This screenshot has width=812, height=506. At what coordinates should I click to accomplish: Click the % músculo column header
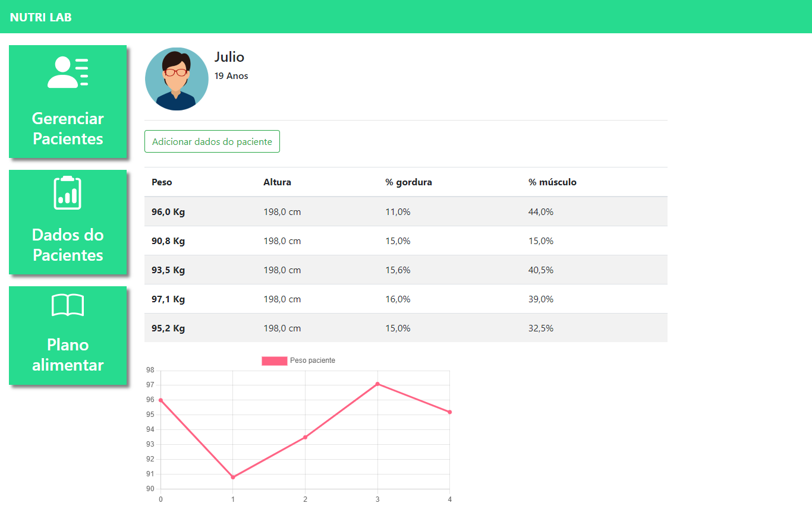click(x=552, y=182)
